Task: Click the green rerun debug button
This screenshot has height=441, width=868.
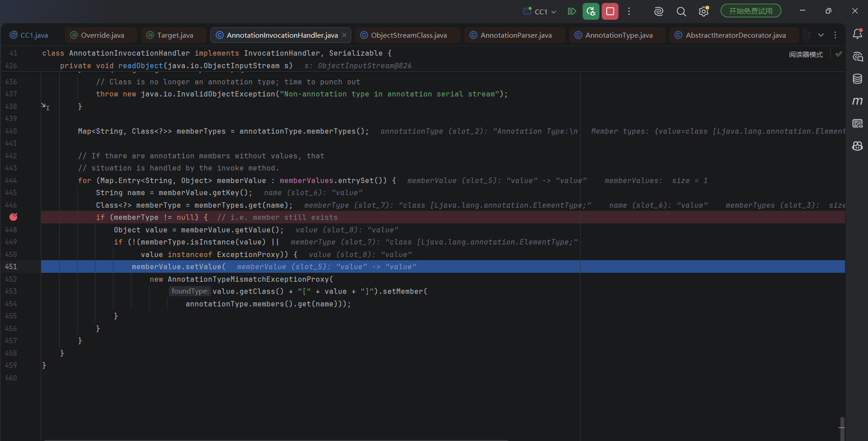Action: click(591, 11)
